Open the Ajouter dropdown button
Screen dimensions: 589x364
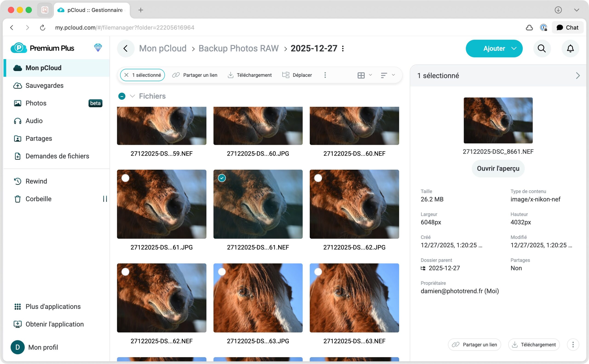[494, 48]
